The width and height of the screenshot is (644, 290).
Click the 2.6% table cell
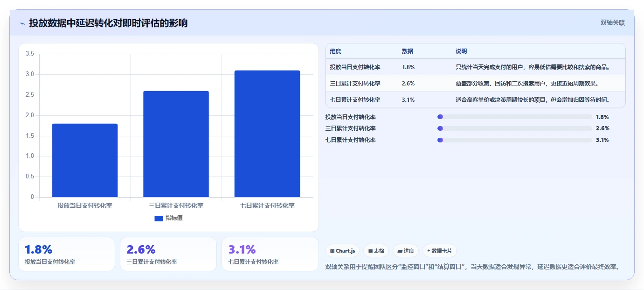tap(408, 84)
